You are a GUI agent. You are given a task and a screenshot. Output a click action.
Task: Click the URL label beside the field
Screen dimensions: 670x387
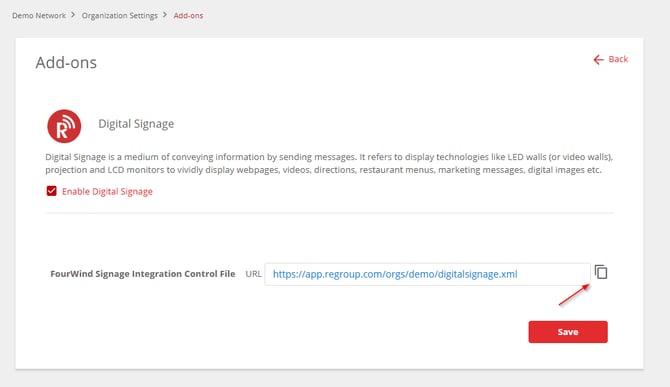pyautogui.click(x=253, y=274)
